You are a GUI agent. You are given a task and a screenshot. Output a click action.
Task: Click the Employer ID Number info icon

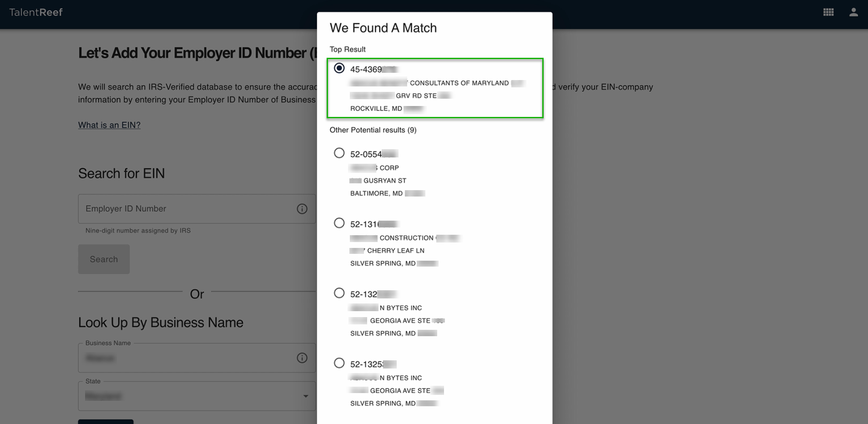[302, 209]
